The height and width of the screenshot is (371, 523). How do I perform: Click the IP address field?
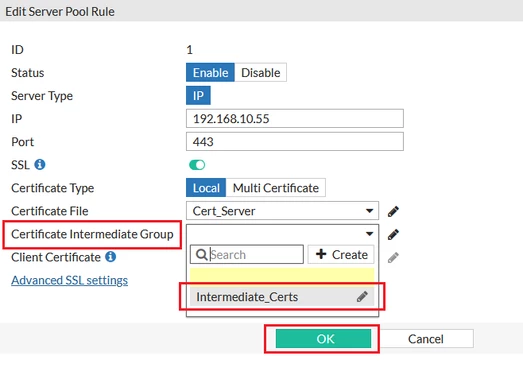[x=295, y=118]
